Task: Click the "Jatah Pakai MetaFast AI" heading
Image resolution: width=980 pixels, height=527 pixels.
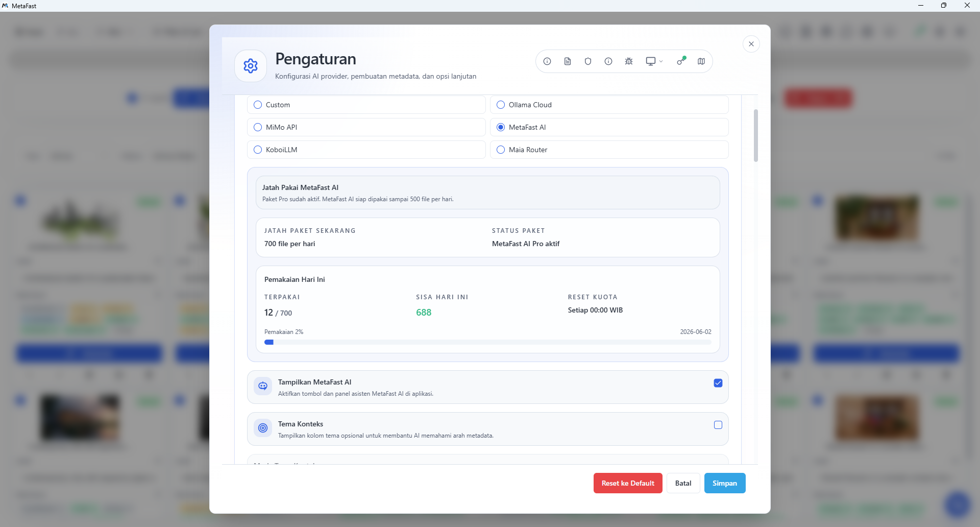Action: point(300,188)
